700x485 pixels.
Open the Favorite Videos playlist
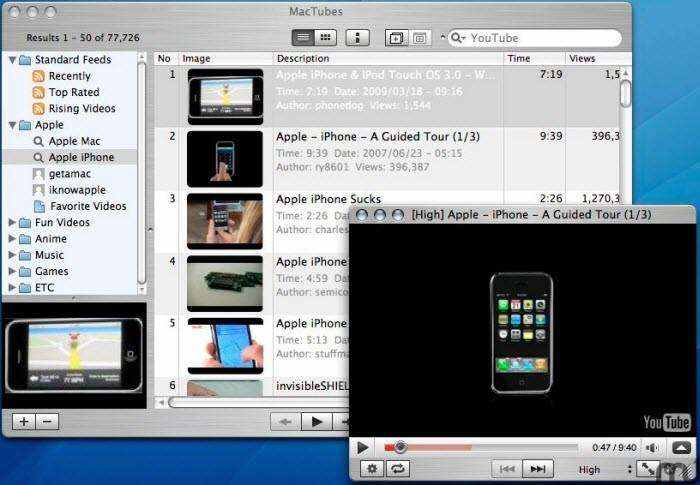(88, 206)
